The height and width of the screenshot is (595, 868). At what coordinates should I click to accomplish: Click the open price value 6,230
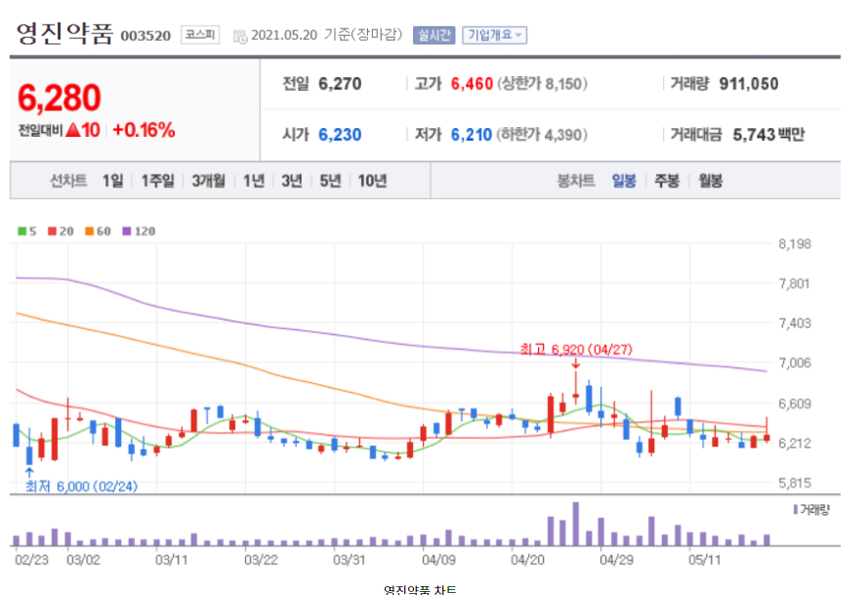click(x=340, y=135)
